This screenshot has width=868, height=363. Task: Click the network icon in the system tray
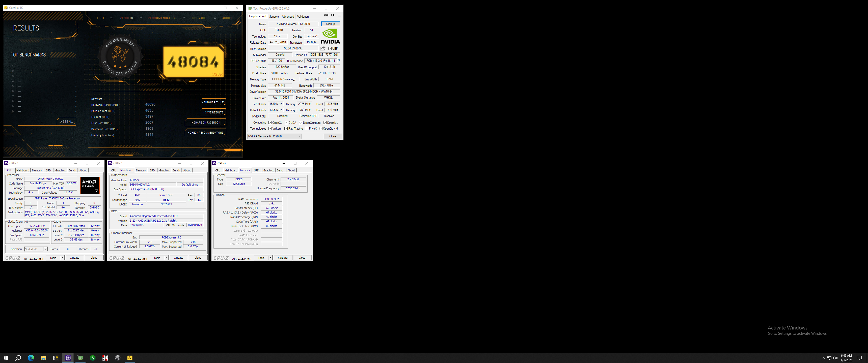829,358
